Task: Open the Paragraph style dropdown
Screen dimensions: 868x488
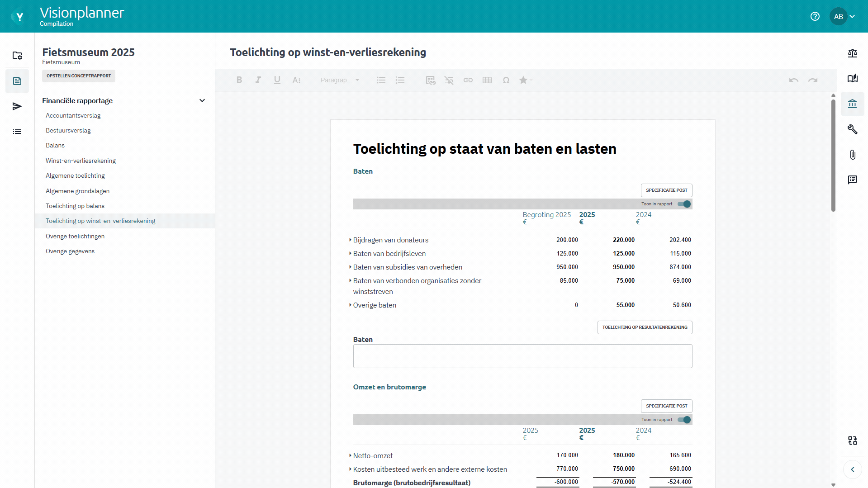Action: point(340,80)
